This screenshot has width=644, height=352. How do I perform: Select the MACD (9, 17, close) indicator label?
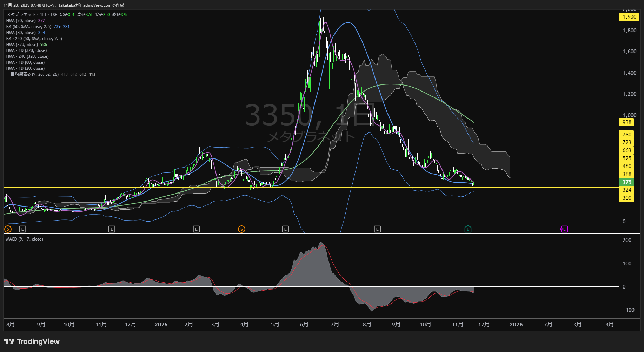(x=25, y=239)
